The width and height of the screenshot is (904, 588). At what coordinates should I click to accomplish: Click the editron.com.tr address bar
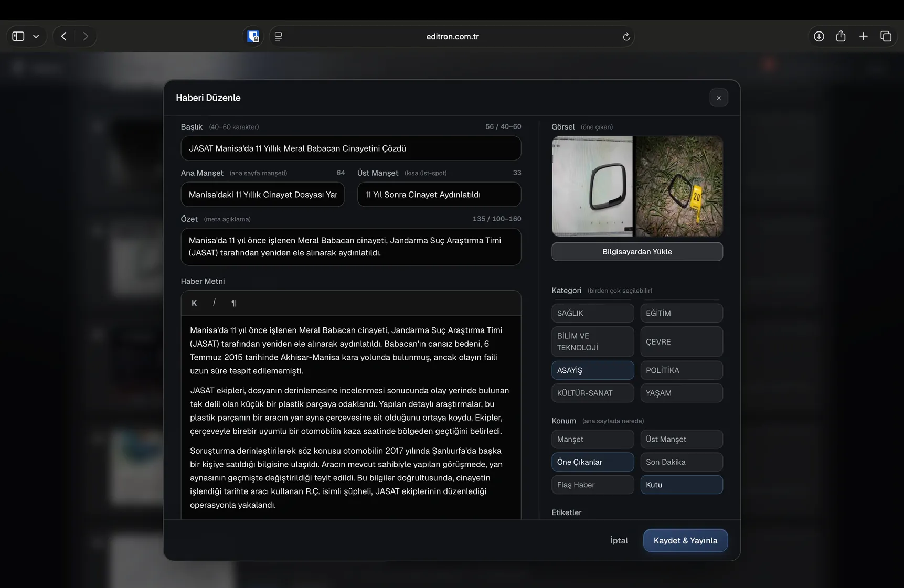coord(452,36)
